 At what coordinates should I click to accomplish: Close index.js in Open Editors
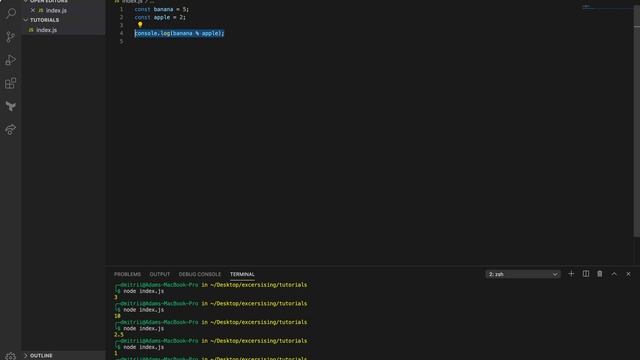33,10
